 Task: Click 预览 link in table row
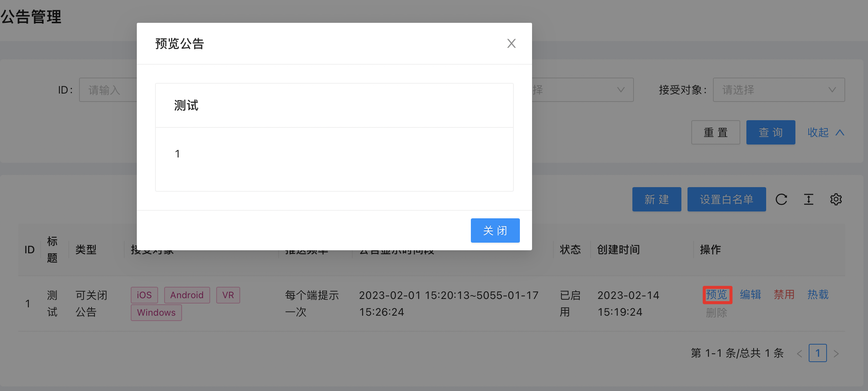coord(717,295)
